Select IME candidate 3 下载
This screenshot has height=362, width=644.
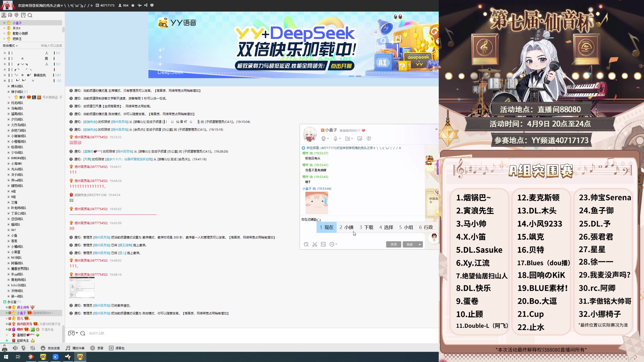click(x=366, y=227)
